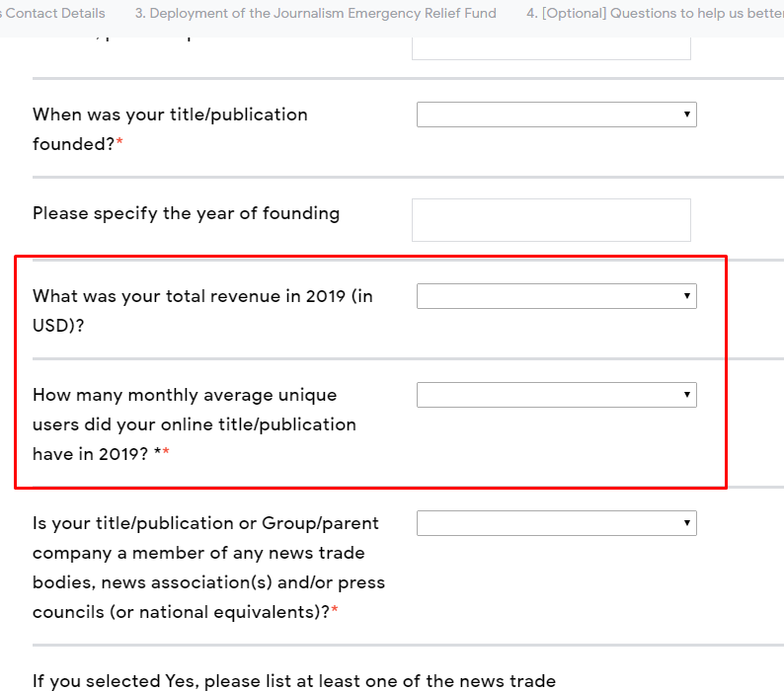Click the partially visible text field at top
784x691 pixels.
[x=552, y=48]
